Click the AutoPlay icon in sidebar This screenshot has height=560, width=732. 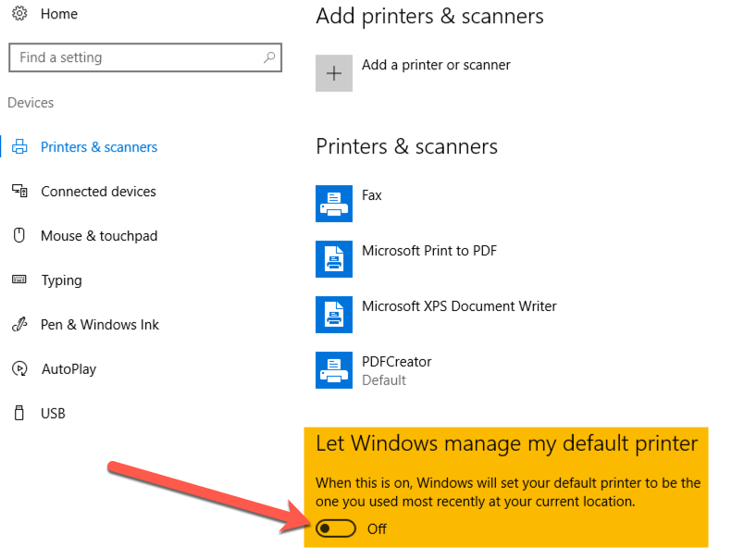(x=19, y=368)
